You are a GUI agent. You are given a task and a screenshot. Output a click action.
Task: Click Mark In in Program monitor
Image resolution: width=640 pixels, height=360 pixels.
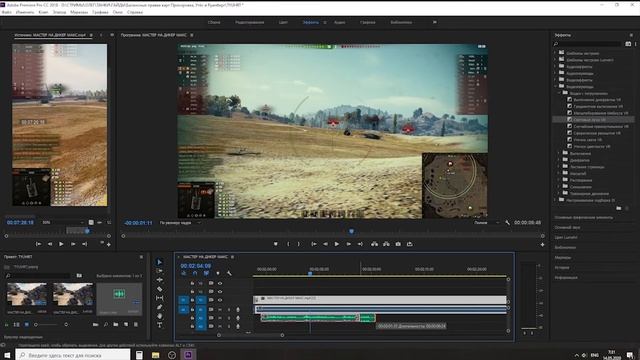click(288, 244)
